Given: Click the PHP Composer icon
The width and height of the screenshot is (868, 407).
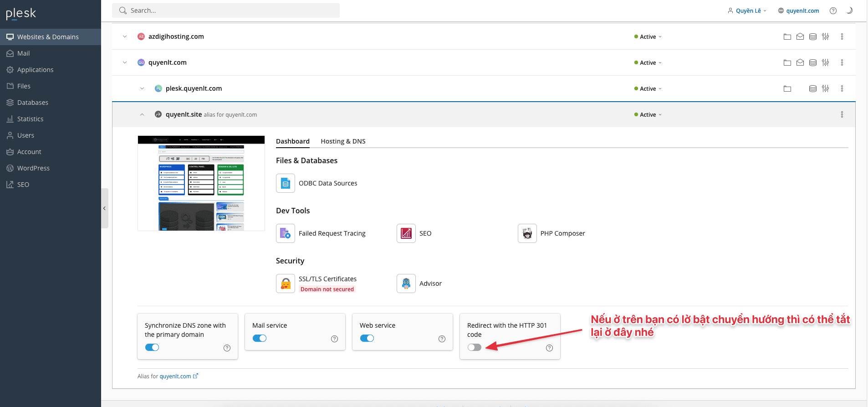Looking at the screenshot, I should point(527,233).
